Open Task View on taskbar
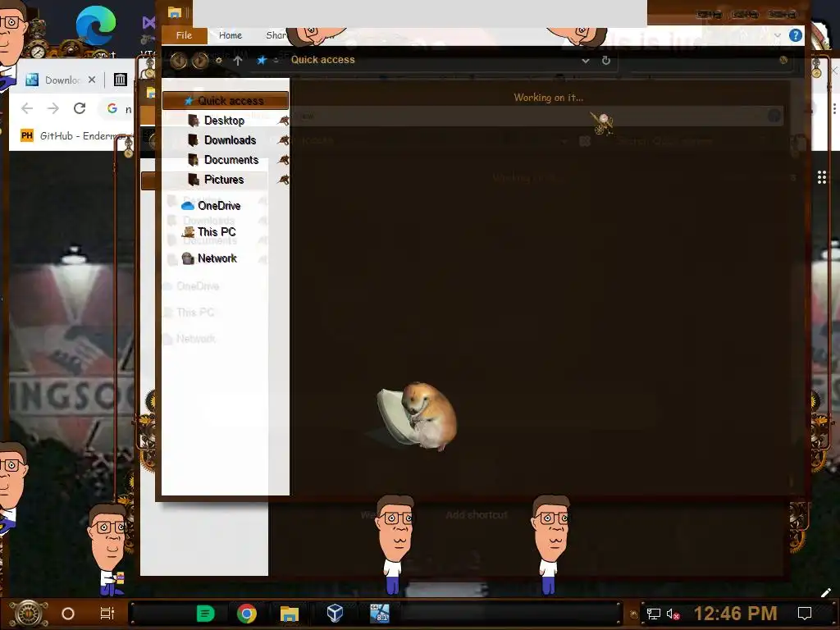840x630 pixels. (107, 614)
